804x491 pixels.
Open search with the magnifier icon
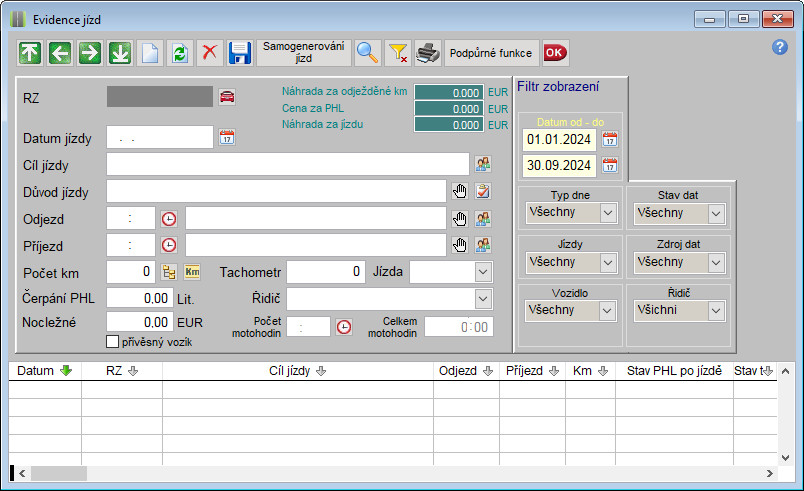point(368,53)
